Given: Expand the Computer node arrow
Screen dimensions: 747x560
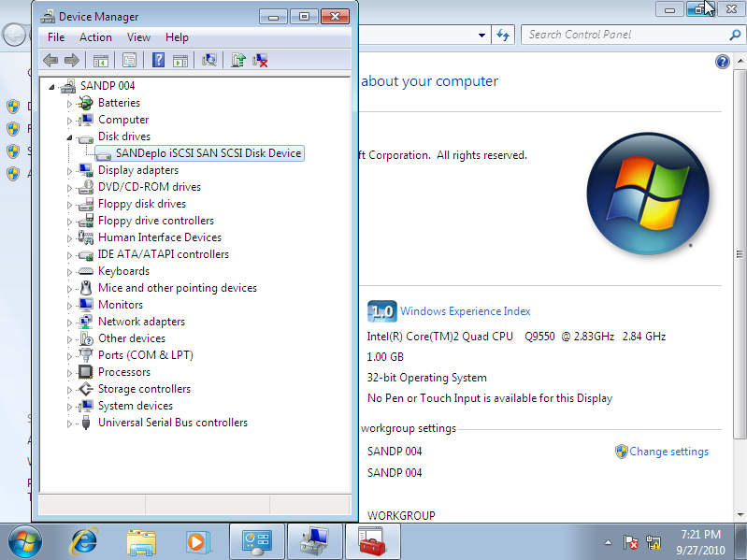Looking at the screenshot, I should pos(69,121).
